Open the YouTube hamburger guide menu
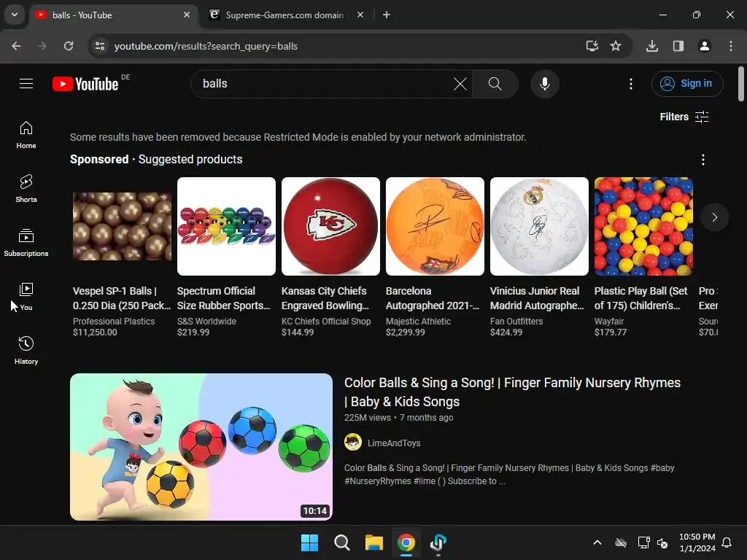Screen dimensions: 747x560 pyautogui.click(x=26, y=84)
